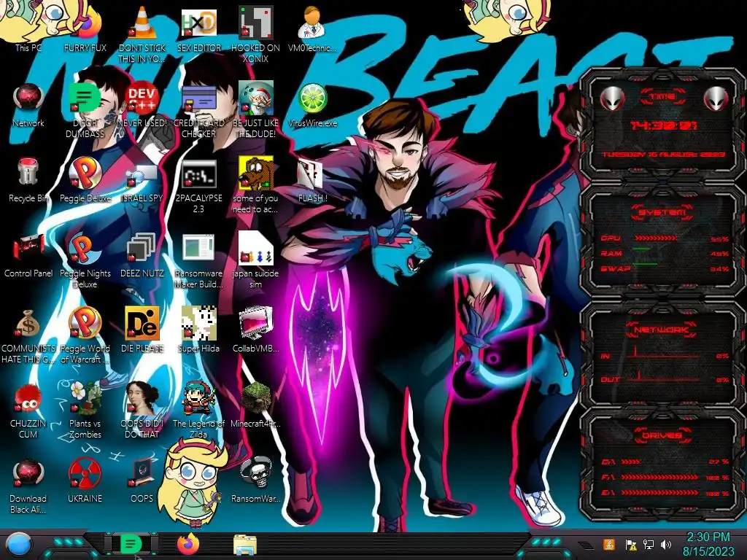Open the volume speaker tray icon
The height and width of the screenshot is (560, 747).
[x=666, y=545]
